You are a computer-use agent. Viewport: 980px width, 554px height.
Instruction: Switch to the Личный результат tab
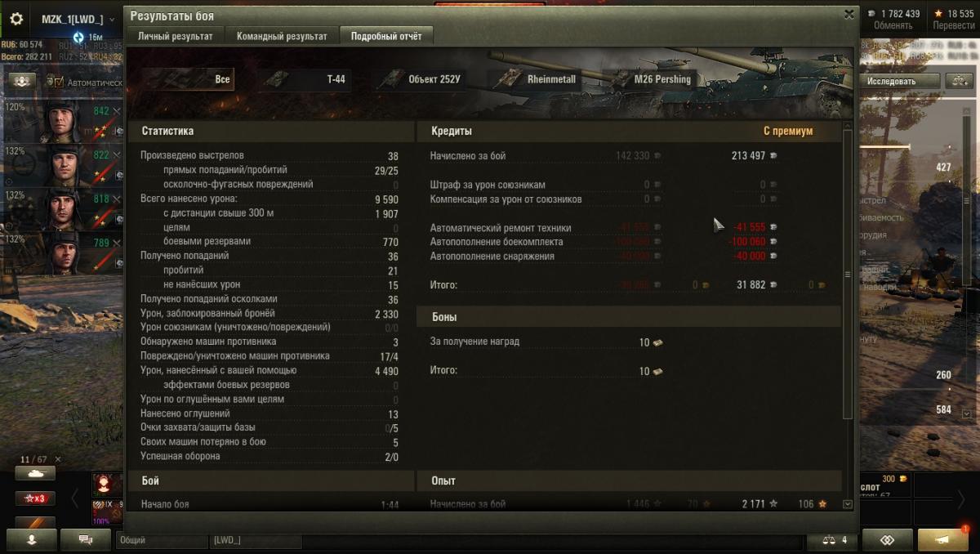click(176, 36)
